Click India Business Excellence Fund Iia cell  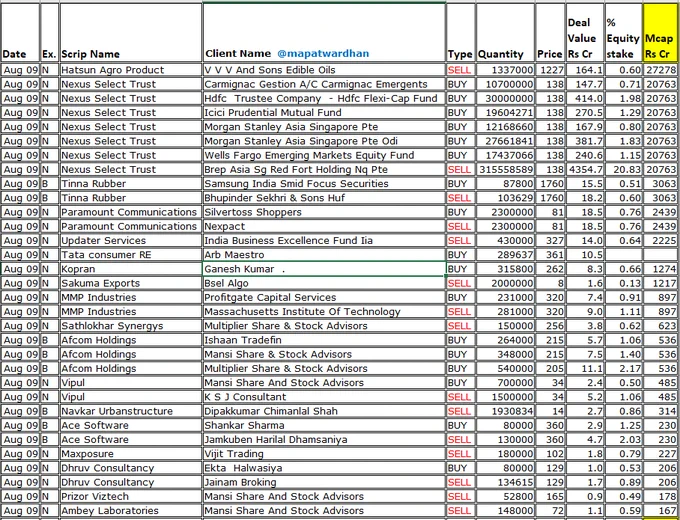click(x=324, y=241)
